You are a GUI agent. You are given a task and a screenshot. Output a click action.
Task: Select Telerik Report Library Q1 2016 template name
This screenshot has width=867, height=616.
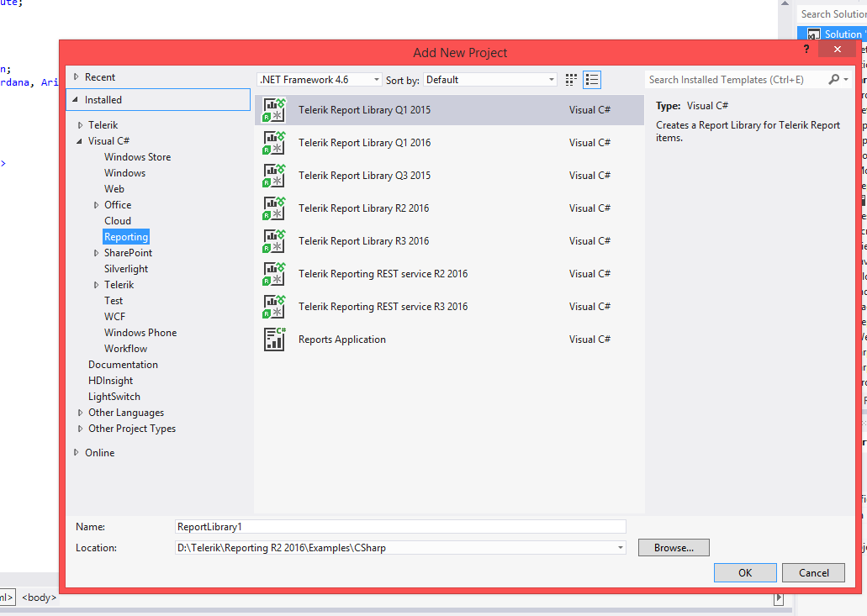click(364, 143)
